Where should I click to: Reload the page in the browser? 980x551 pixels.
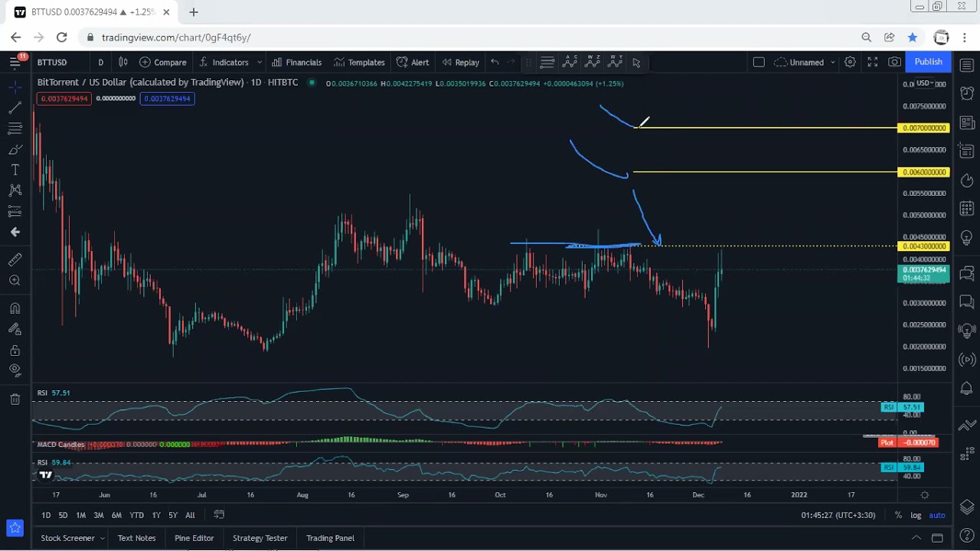pyautogui.click(x=62, y=37)
